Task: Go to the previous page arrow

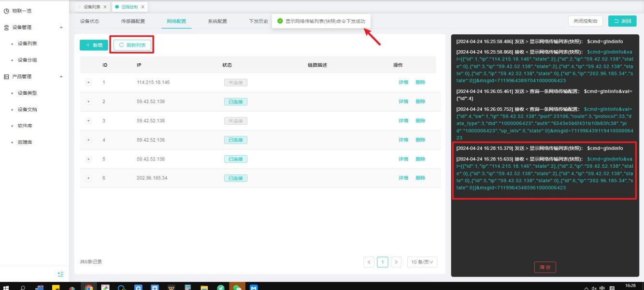Action: [x=369, y=262]
